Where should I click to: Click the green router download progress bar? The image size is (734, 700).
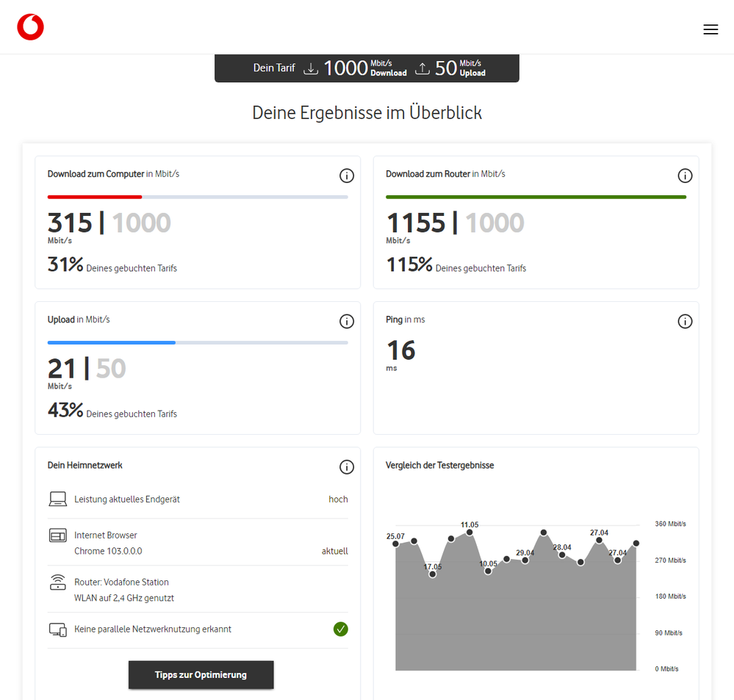536,197
